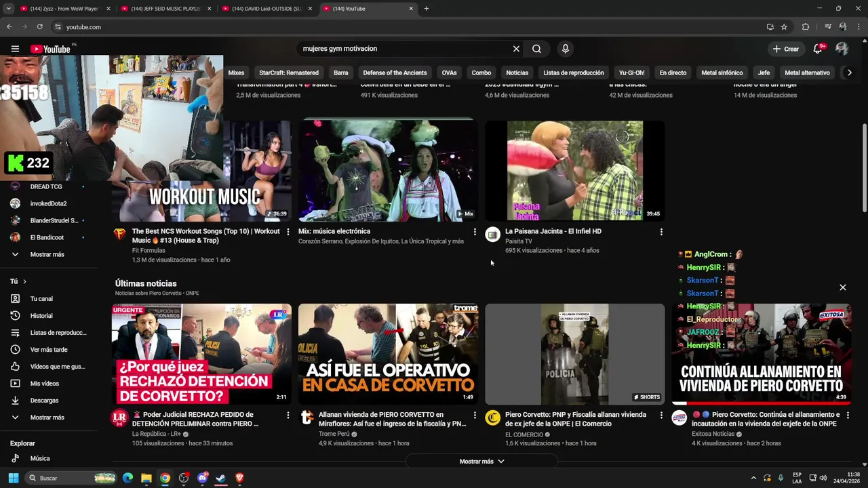Open the Chrome three-dot menu
Image resolution: width=868 pixels, height=488 pixels.
[x=857, y=27]
